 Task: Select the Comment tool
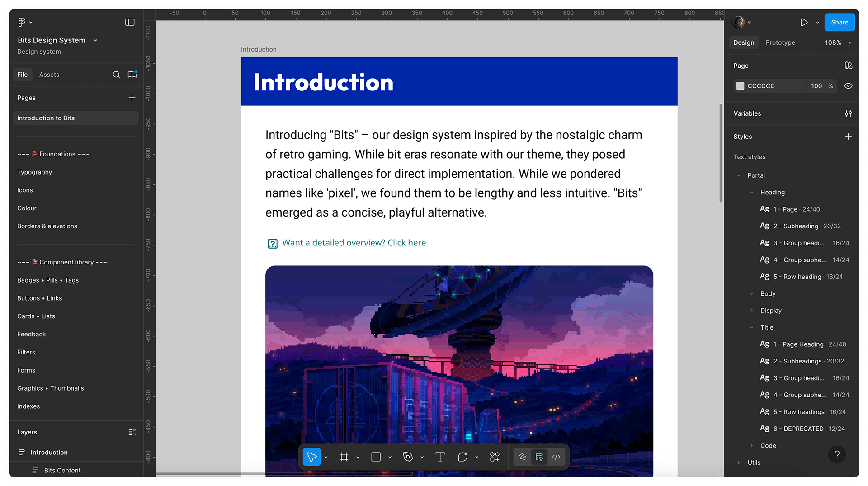[x=462, y=457]
